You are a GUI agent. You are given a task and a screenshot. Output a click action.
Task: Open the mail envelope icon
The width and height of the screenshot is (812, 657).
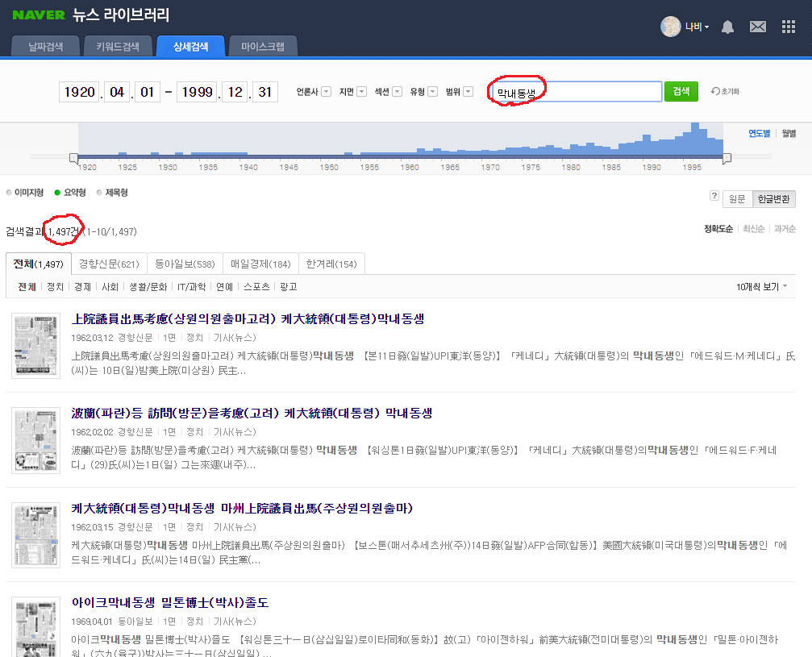(x=758, y=27)
